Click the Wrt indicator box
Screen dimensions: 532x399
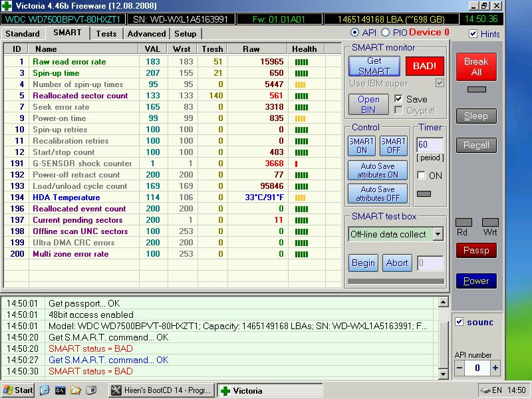490,223
